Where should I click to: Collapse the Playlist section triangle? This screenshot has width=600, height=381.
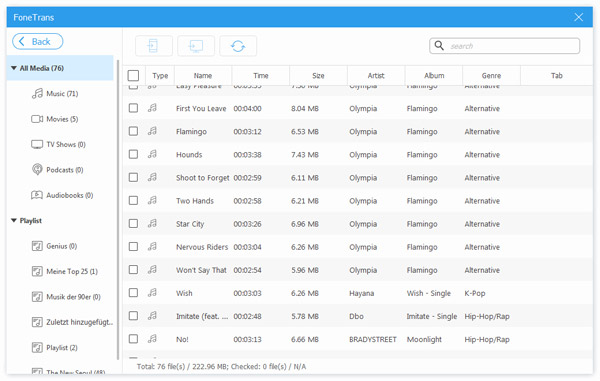14,220
